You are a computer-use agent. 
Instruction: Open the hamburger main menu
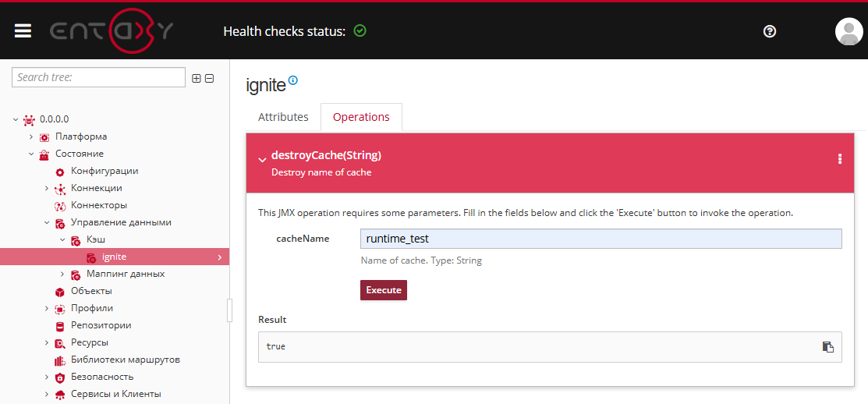click(23, 31)
